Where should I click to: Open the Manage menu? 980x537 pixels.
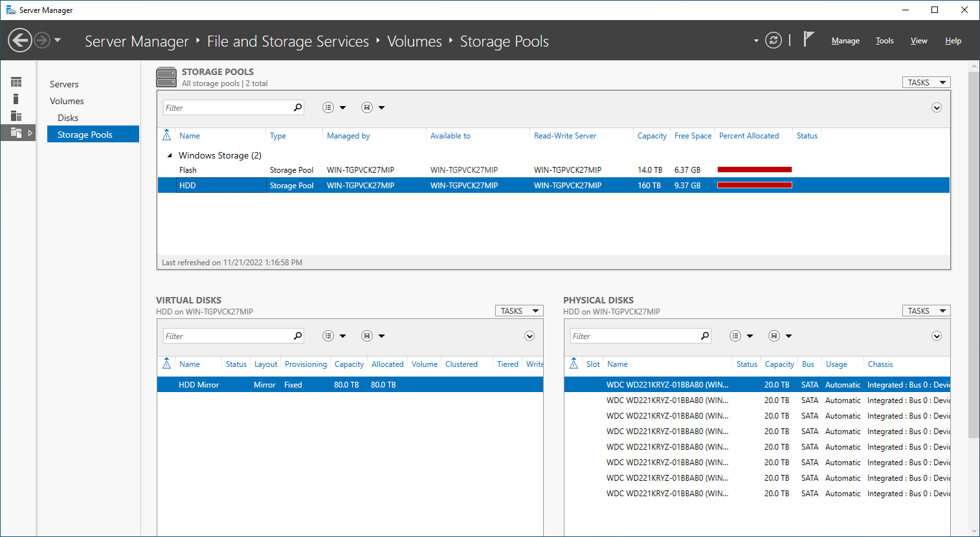tap(845, 41)
